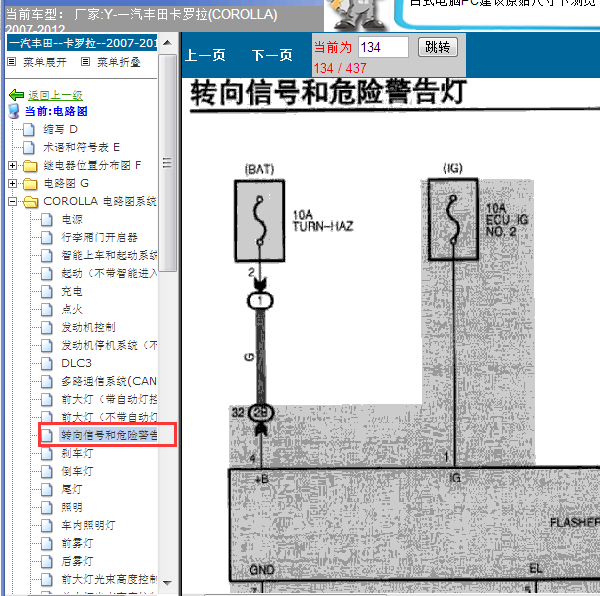
Task: Click the open folder icon of COROLLA 电路图系统
Action: (x=30, y=202)
